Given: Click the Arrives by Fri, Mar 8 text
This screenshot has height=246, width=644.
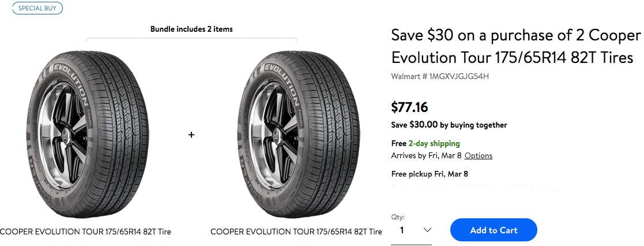Looking at the screenshot, I should pyautogui.click(x=425, y=156).
